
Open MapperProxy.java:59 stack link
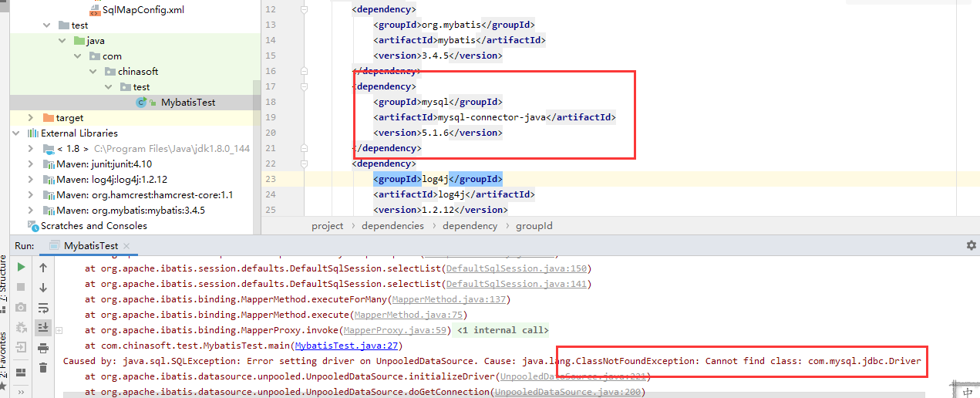[396, 330]
